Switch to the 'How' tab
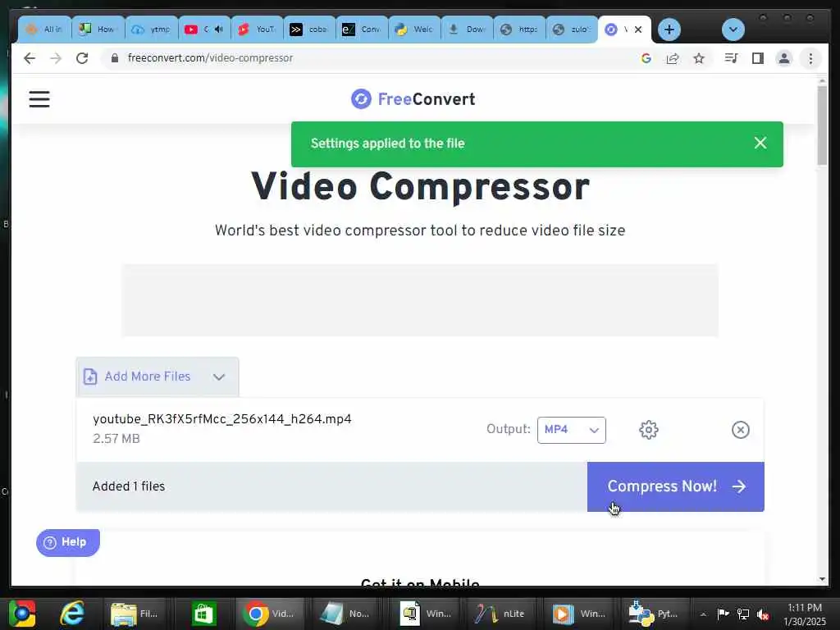Image resolution: width=840 pixels, height=630 pixels. pyautogui.click(x=98, y=30)
